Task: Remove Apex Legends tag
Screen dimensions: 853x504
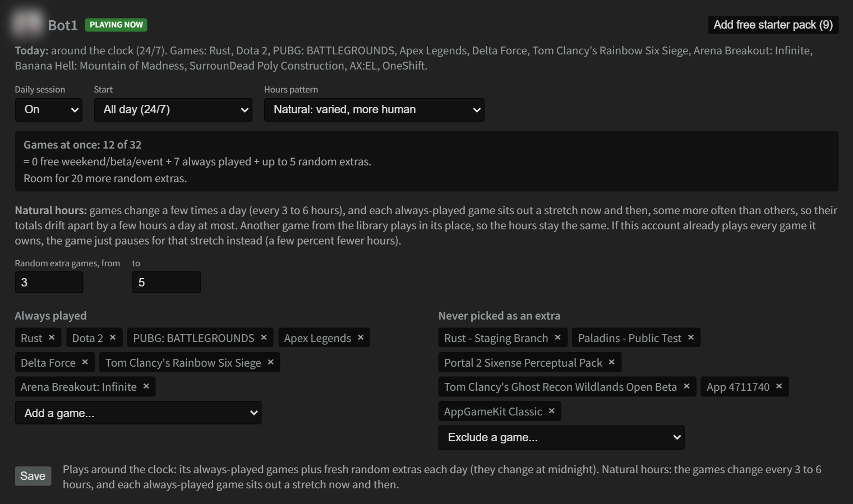Action: (361, 337)
